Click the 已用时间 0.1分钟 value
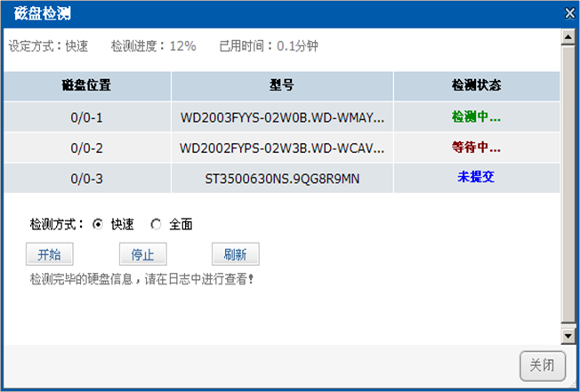 [297, 46]
